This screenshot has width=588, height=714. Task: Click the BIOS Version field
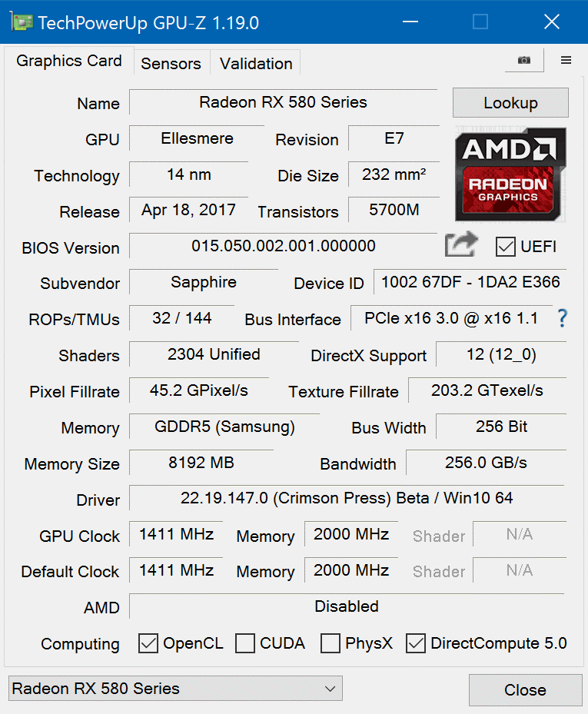click(283, 246)
